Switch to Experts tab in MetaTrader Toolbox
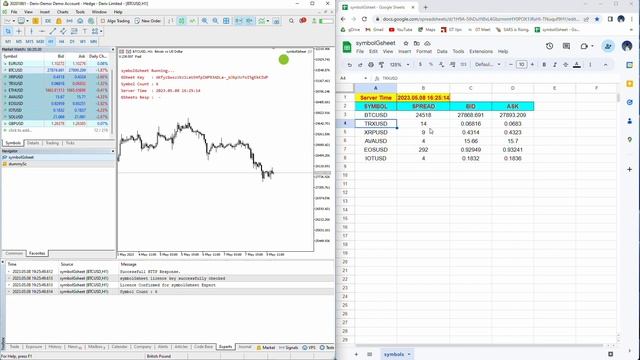 click(x=225, y=347)
